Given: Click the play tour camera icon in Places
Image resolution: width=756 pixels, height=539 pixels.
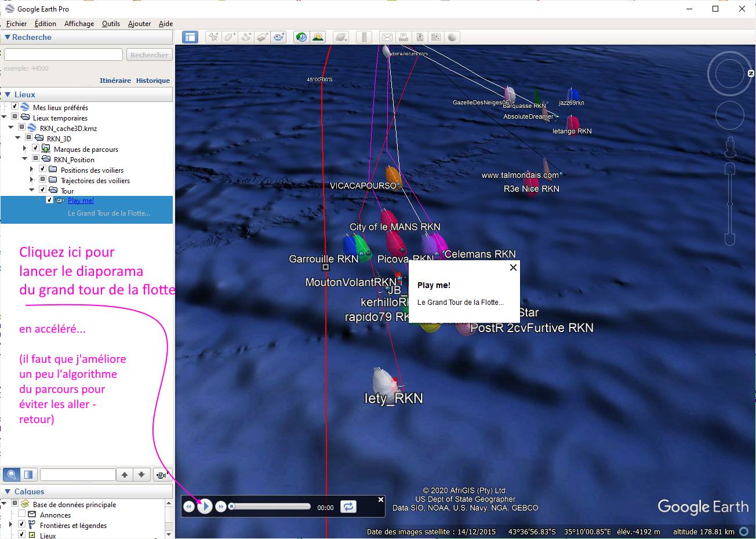Looking at the screenshot, I should pyautogui.click(x=161, y=475).
